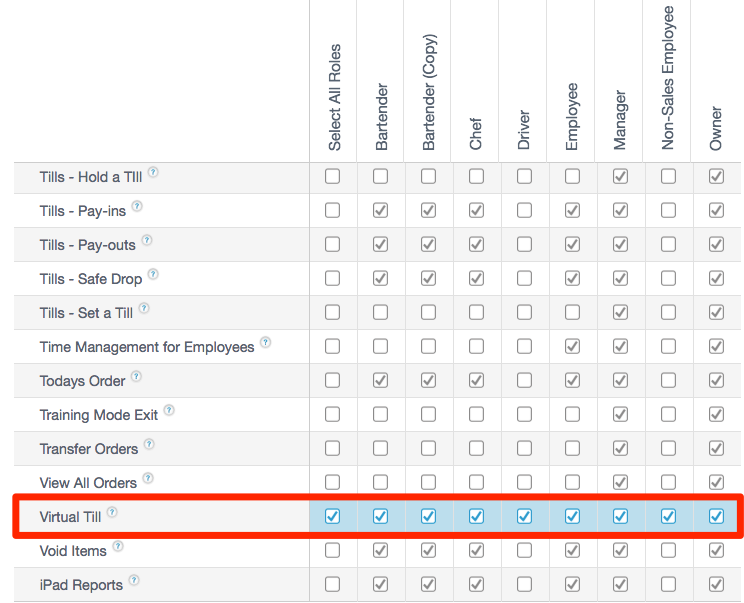
Task: Enable Tills - Hold a Till for Bartender
Action: (380, 177)
